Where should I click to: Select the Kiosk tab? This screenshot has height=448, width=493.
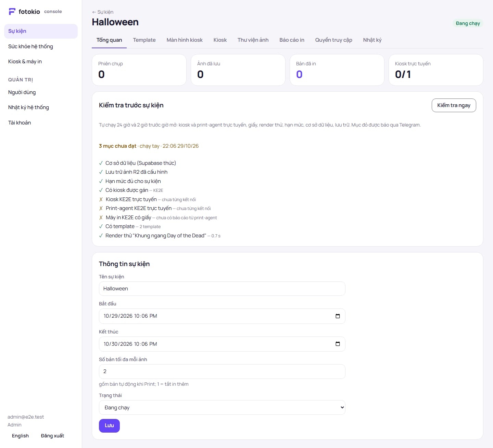[x=220, y=40]
